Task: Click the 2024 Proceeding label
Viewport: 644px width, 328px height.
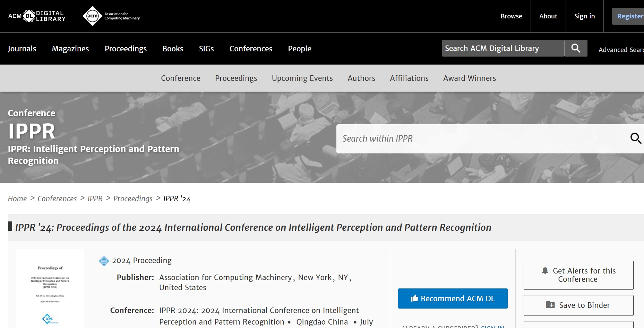Action: (142, 261)
